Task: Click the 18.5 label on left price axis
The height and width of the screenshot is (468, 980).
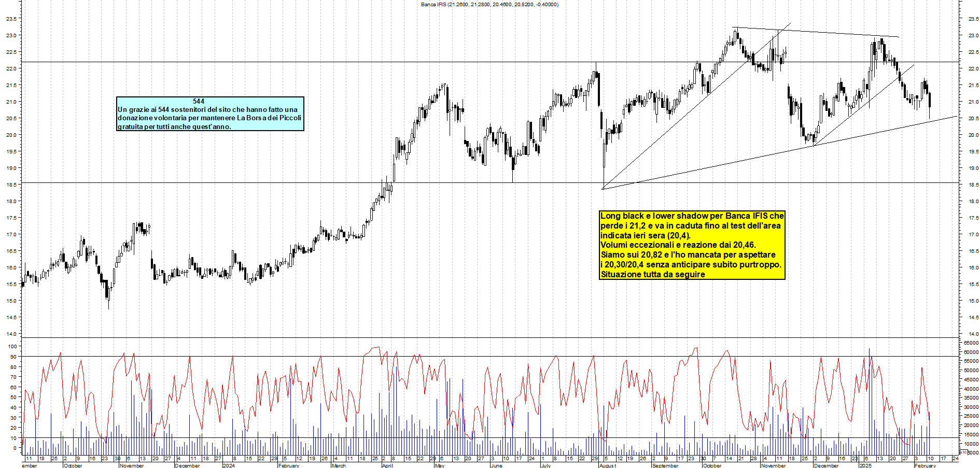Action: (11, 185)
